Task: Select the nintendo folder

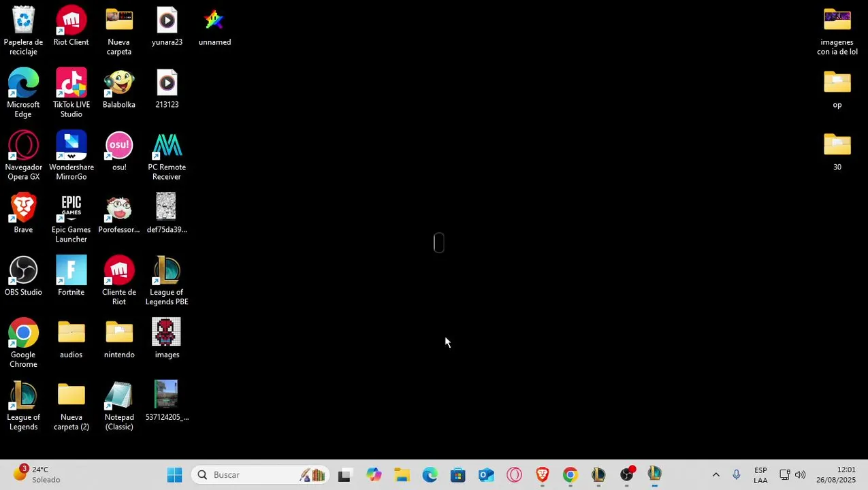Action: pyautogui.click(x=119, y=339)
